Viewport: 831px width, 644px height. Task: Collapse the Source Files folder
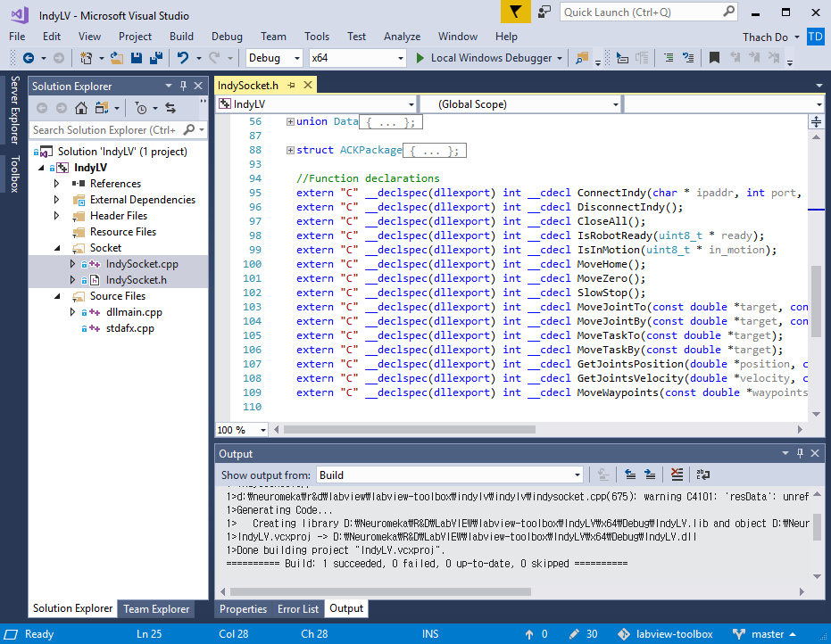57,296
